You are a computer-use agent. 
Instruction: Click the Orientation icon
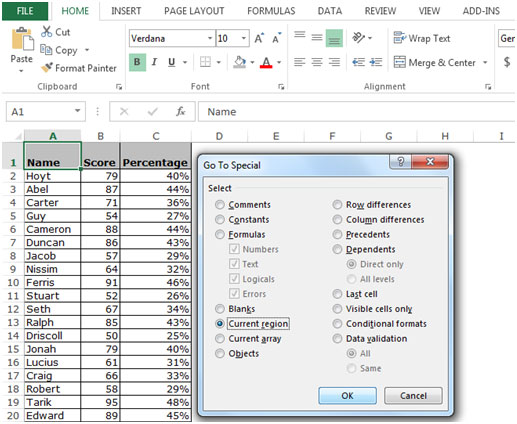pyautogui.click(x=359, y=38)
